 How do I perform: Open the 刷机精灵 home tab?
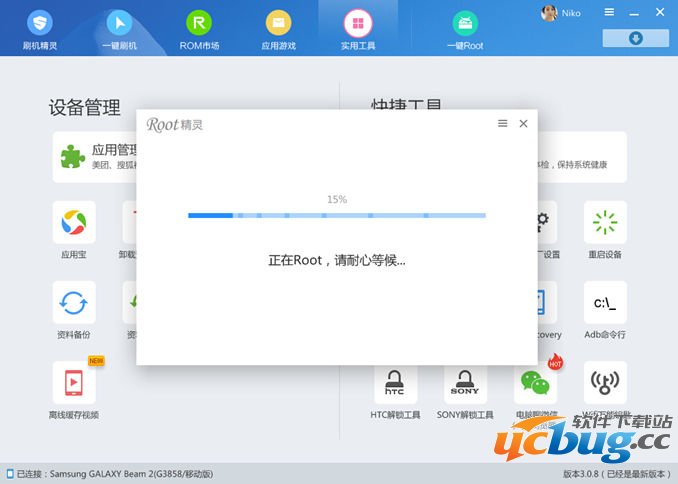click(x=40, y=30)
